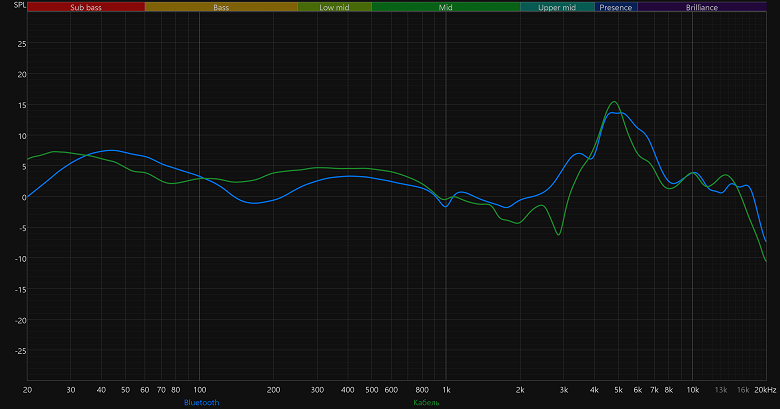Click the Upper mid band header
Image resolution: width=780 pixels, height=409 pixels.
(557, 7)
